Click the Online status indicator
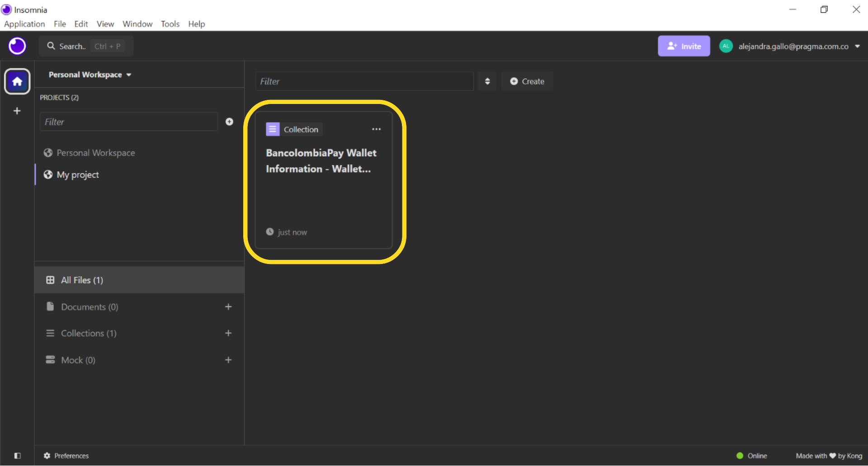This screenshot has width=868, height=466. click(x=752, y=456)
